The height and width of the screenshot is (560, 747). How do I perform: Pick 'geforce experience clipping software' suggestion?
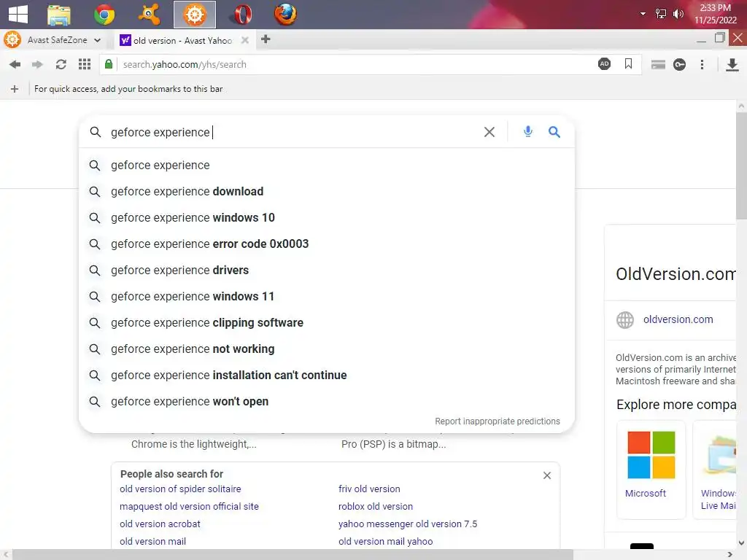pos(327,322)
